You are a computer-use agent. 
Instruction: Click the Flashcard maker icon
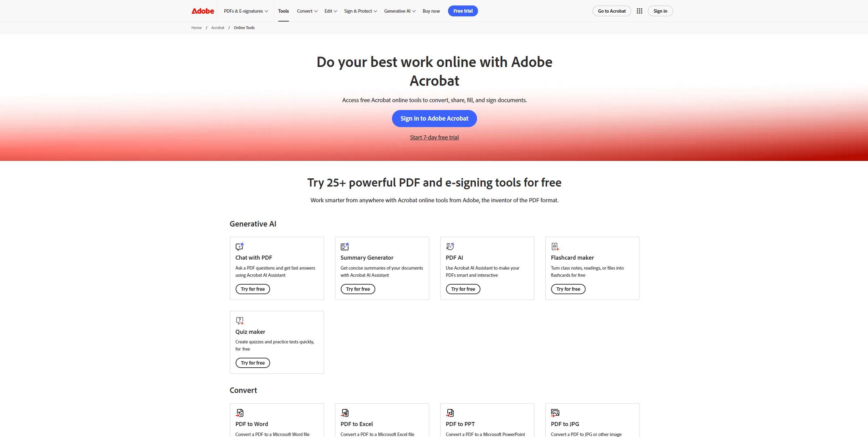pos(555,246)
